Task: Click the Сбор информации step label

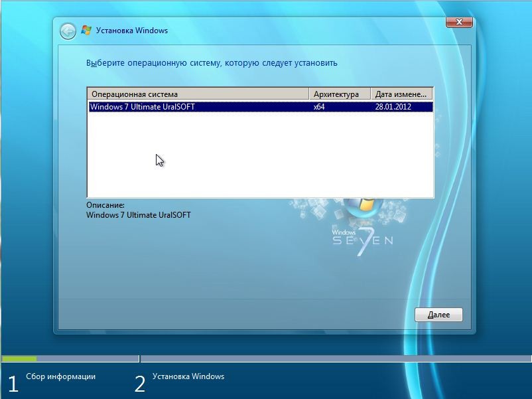Action: 61,376
